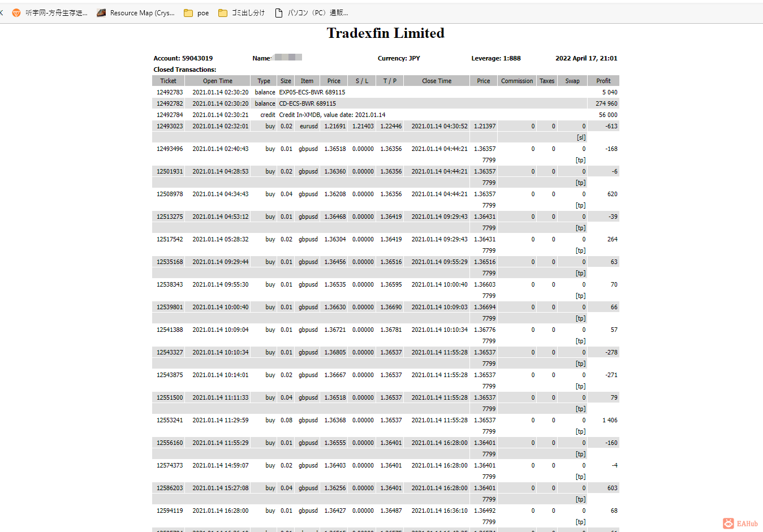Screen dimensions: 763x532
Task: Select ticket number 12553241
Action: (170, 420)
